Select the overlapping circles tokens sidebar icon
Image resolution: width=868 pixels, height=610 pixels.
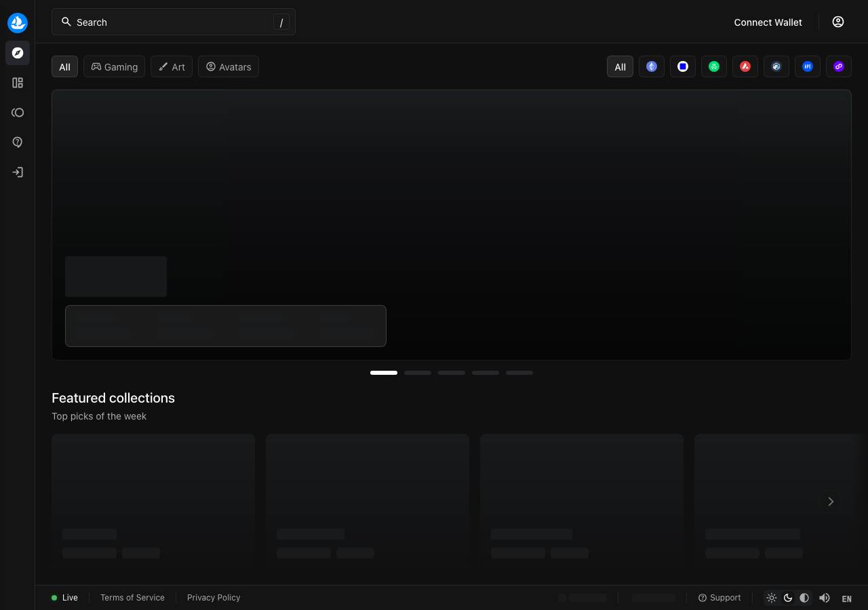(x=18, y=113)
